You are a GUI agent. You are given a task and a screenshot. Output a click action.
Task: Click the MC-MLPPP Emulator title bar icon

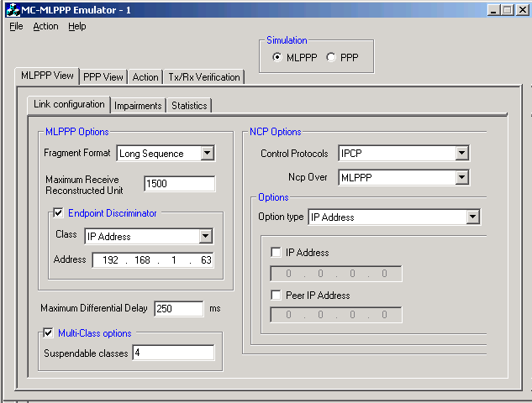[x=13, y=10]
